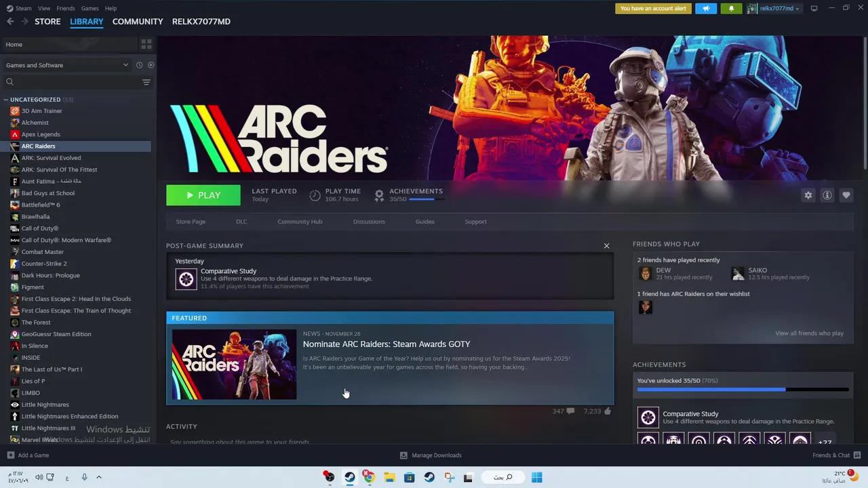Close the Post-Game Summary panel

click(606, 246)
